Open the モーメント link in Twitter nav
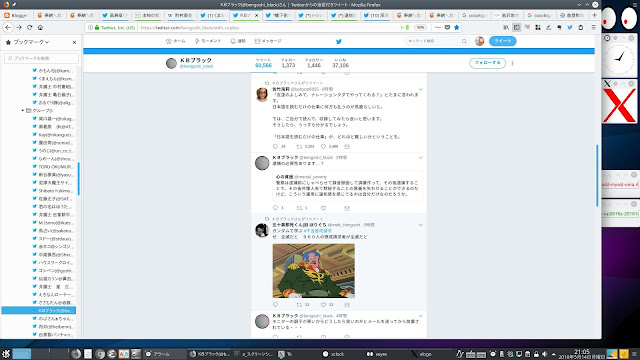The height and width of the screenshot is (360, 640). 208,41
